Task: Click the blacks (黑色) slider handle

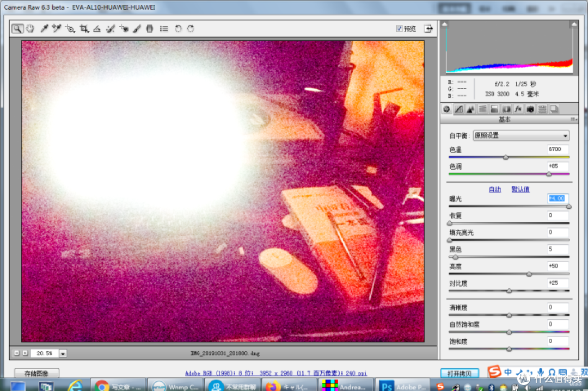Action: (x=455, y=257)
